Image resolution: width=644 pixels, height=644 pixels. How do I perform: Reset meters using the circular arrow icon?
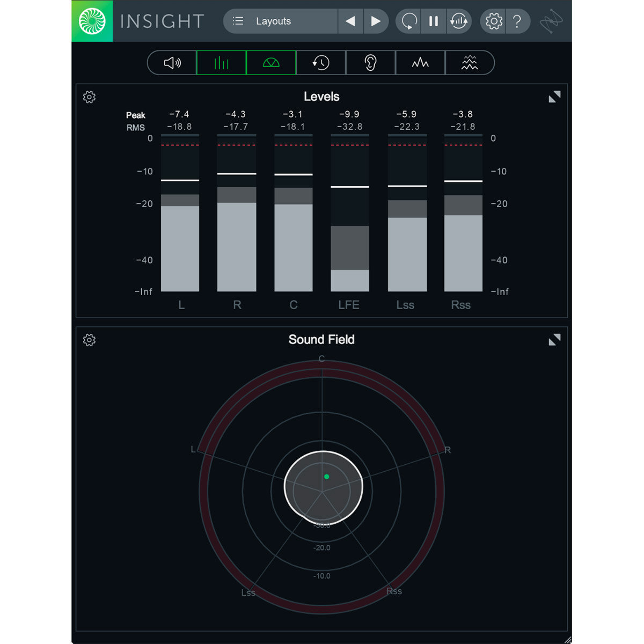coord(408,21)
